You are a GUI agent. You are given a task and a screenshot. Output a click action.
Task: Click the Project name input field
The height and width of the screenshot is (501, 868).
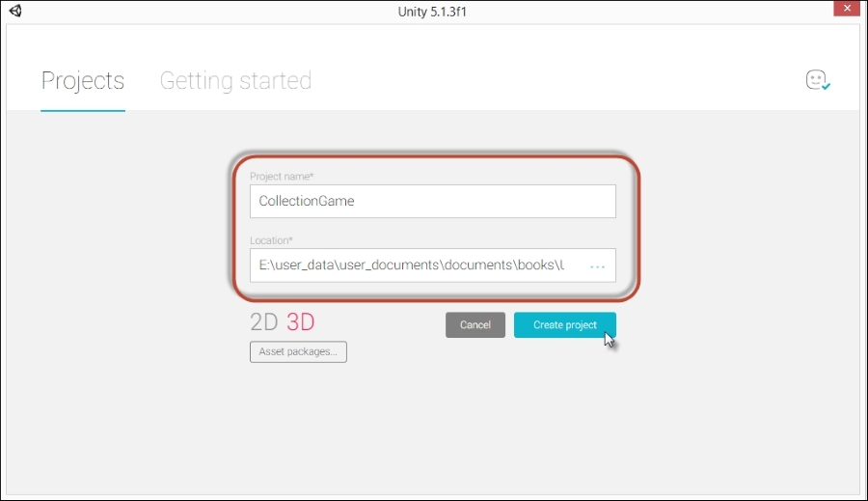[x=432, y=201]
